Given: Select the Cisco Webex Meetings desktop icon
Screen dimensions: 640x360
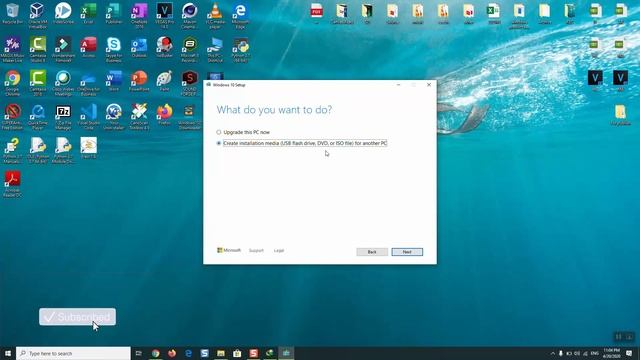Looking at the screenshot, I should (x=63, y=83).
